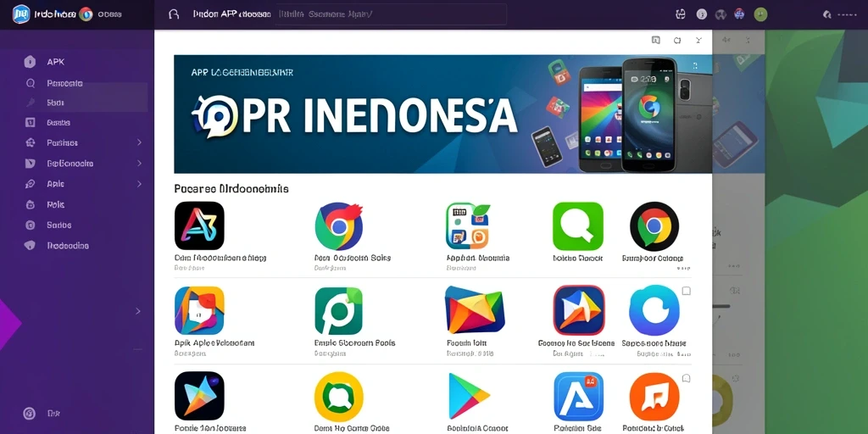Open the orange music note tile
Screen dimensions: 868x434
pyautogui.click(x=654, y=397)
